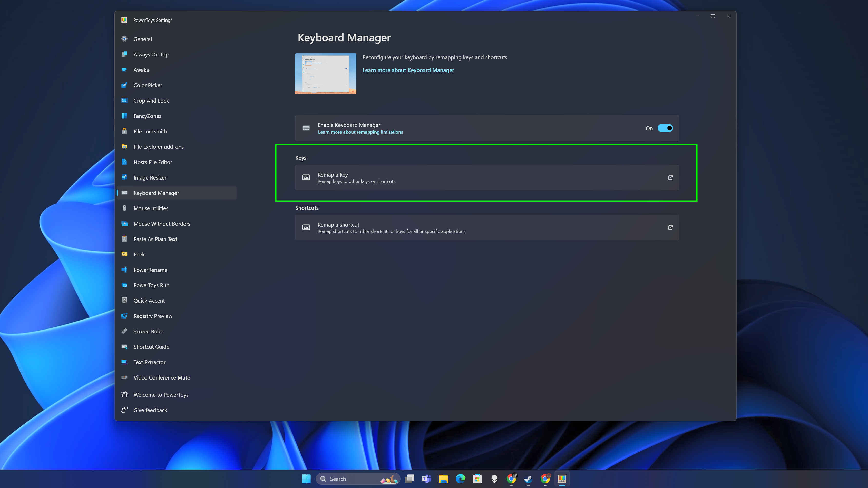The width and height of the screenshot is (868, 488).
Task: Toggle Enable Keyboard Manager on/off
Action: pyautogui.click(x=665, y=127)
